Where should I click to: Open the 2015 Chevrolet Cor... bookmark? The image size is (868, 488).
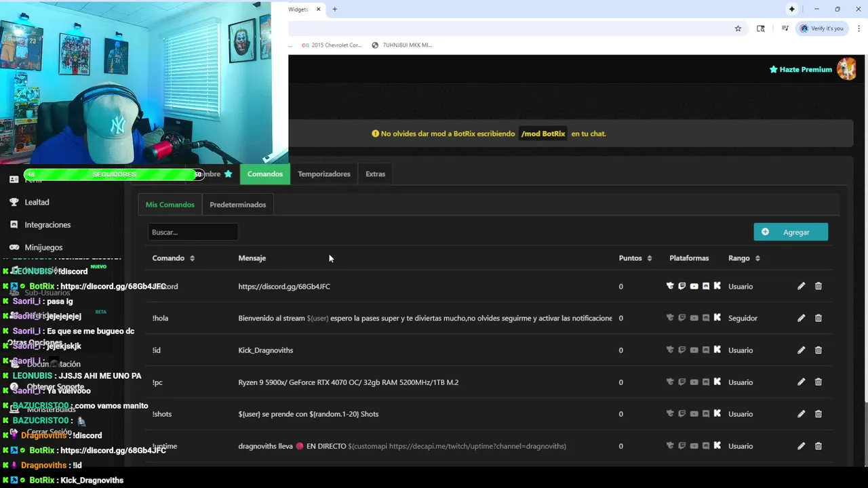(x=332, y=45)
